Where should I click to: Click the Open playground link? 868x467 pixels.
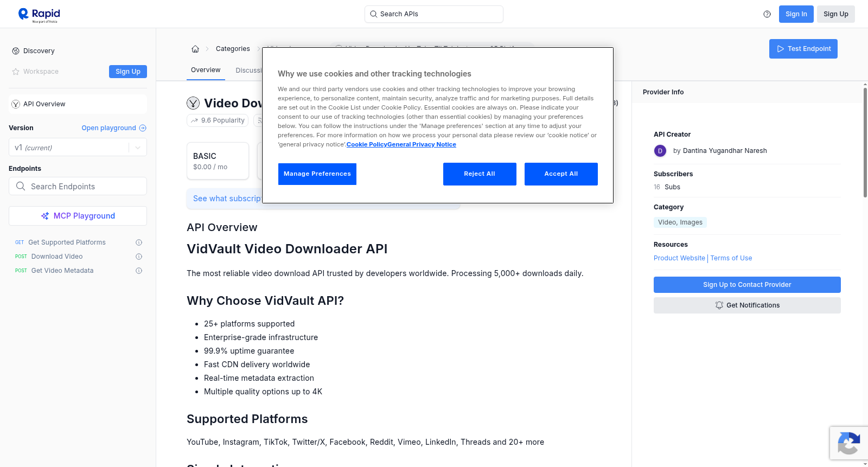point(114,128)
